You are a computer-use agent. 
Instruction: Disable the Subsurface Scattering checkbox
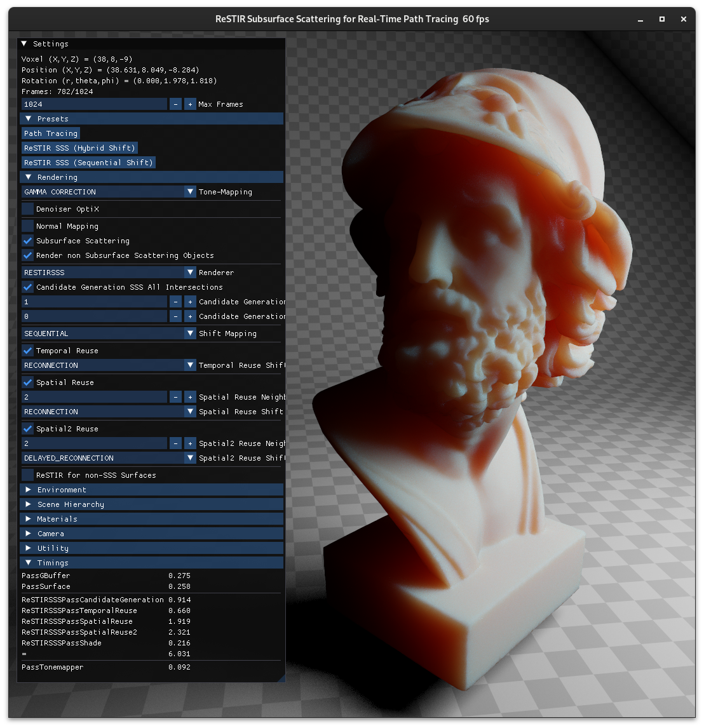point(28,241)
